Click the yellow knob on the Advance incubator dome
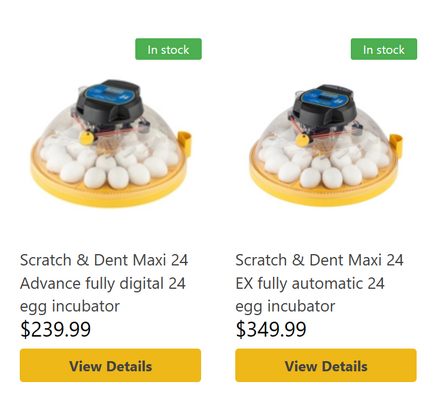Viewport: 425px width, 400px height. point(86,138)
